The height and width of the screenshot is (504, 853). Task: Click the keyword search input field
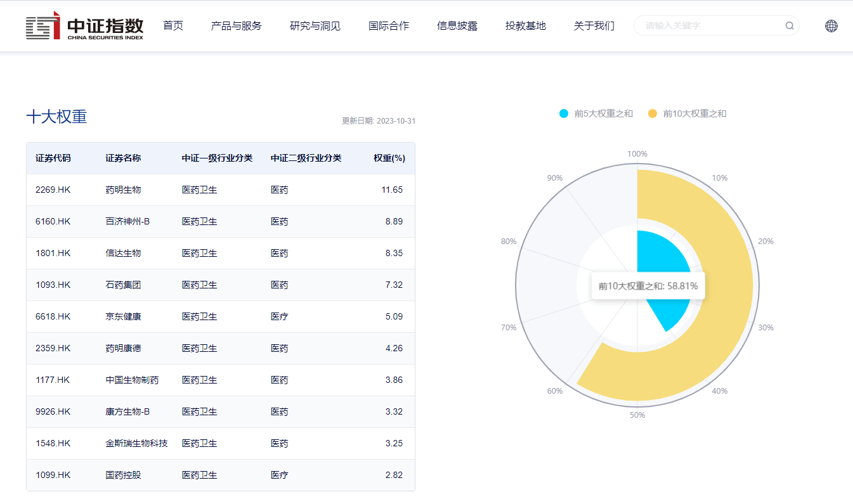(710, 26)
